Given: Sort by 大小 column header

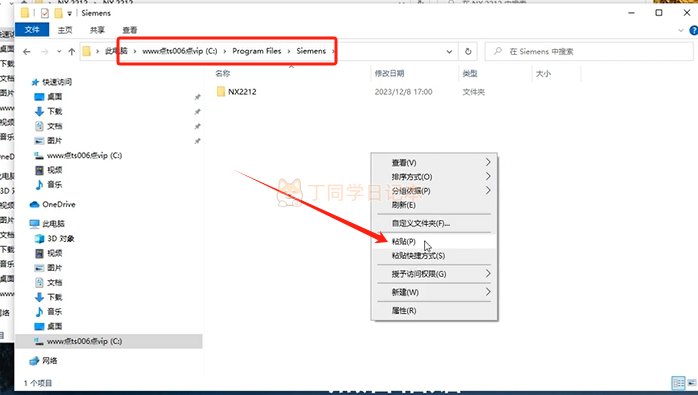Looking at the screenshot, I should pos(543,73).
